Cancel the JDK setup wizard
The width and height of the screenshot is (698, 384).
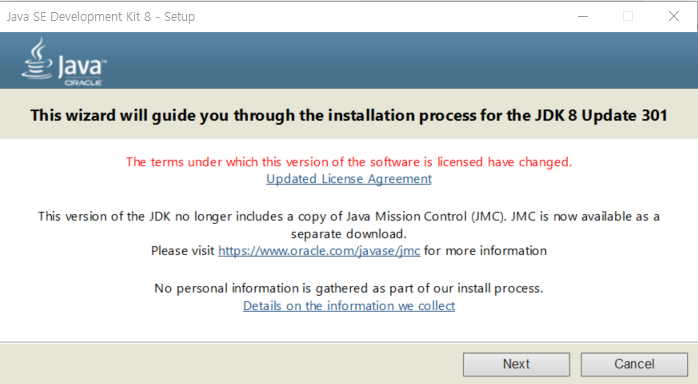click(634, 364)
